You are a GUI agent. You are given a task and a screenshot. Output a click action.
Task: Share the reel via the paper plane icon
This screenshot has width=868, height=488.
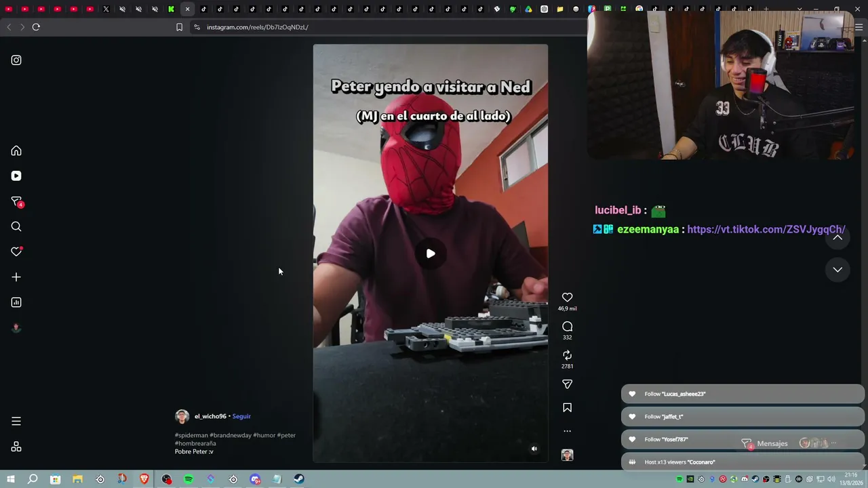click(x=568, y=384)
